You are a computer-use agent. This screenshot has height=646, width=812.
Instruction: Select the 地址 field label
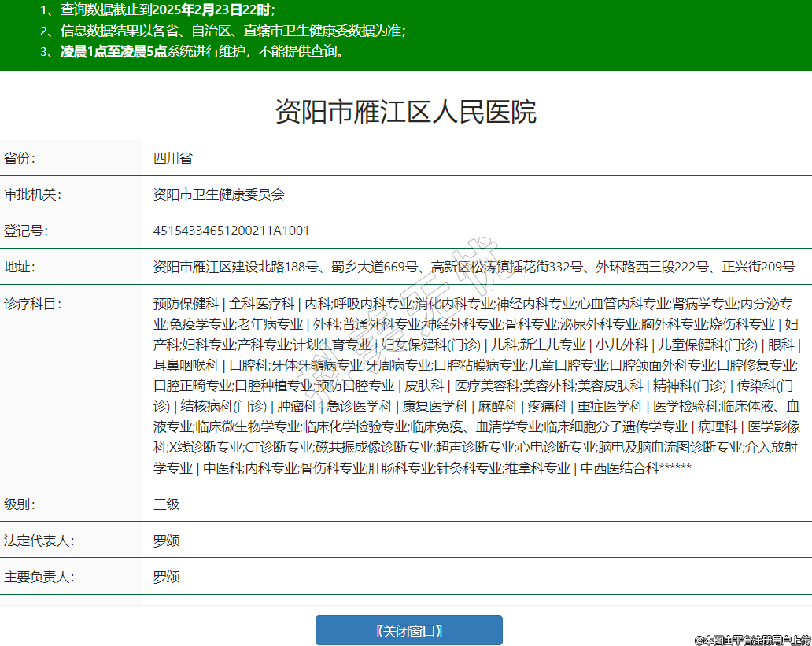pos(20,267)
